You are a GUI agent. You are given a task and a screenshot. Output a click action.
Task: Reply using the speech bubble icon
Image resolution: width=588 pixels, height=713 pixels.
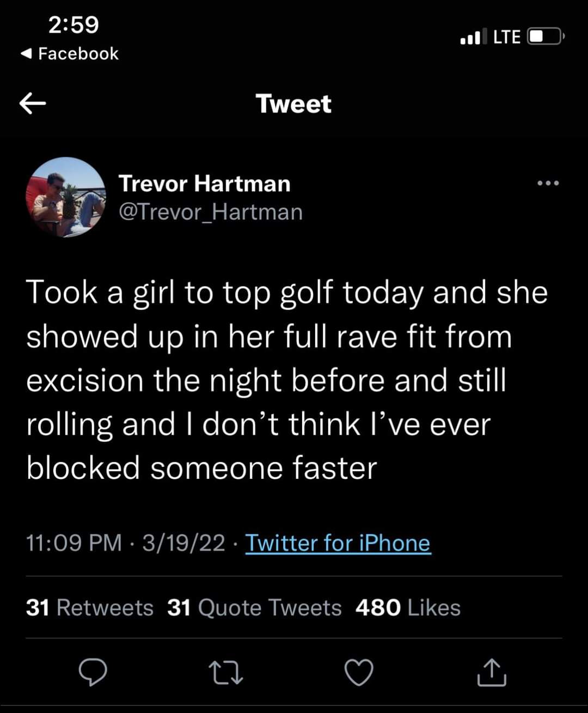tap(93, 672)
